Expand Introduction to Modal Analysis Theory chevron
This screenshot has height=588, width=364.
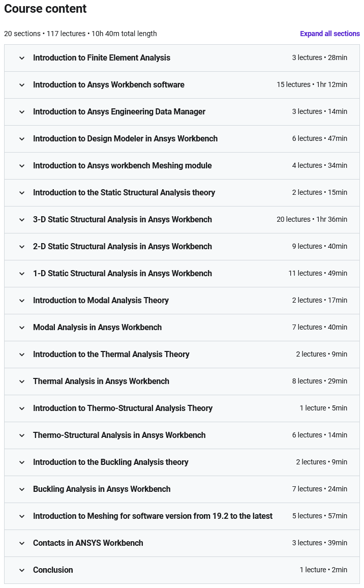(22, 301)
